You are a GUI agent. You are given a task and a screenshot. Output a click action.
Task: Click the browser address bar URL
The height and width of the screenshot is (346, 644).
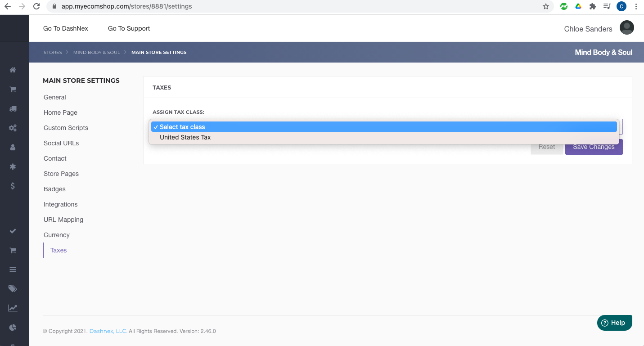(126, 6)
